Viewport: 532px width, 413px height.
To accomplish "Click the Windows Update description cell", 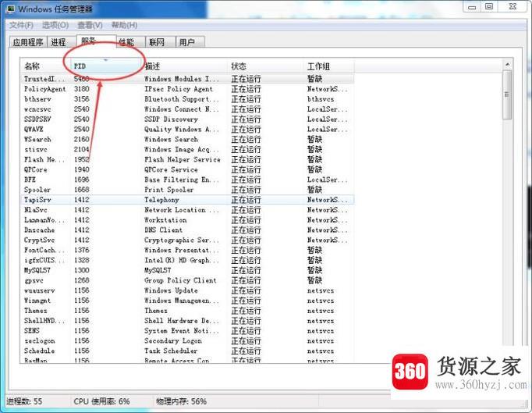I will tap(171, 290).
